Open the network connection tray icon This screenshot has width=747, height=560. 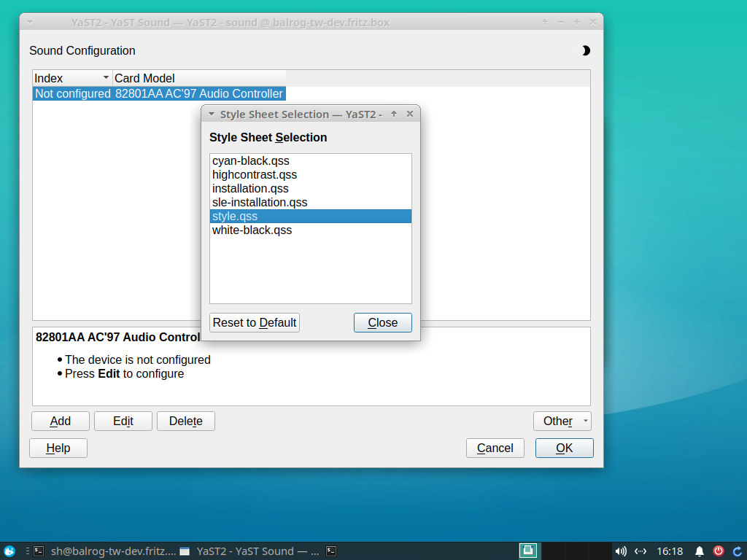tap(640, 551)
